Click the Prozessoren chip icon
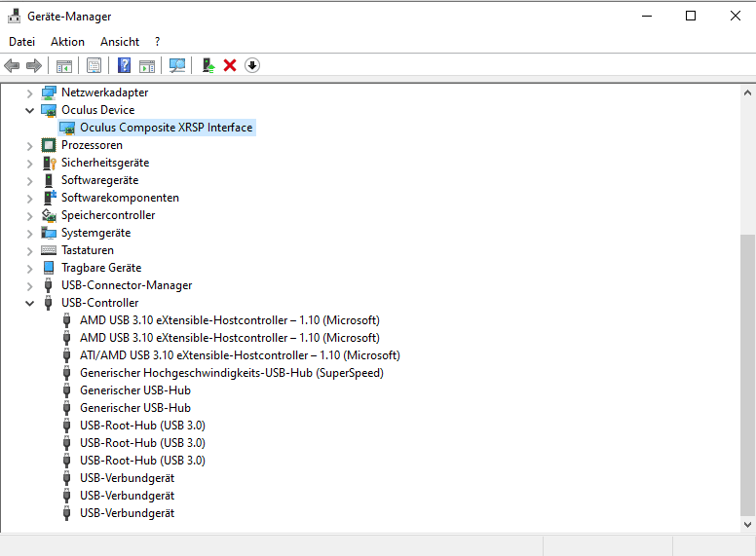Screen dimensions: 756x556 pos(49,145)
